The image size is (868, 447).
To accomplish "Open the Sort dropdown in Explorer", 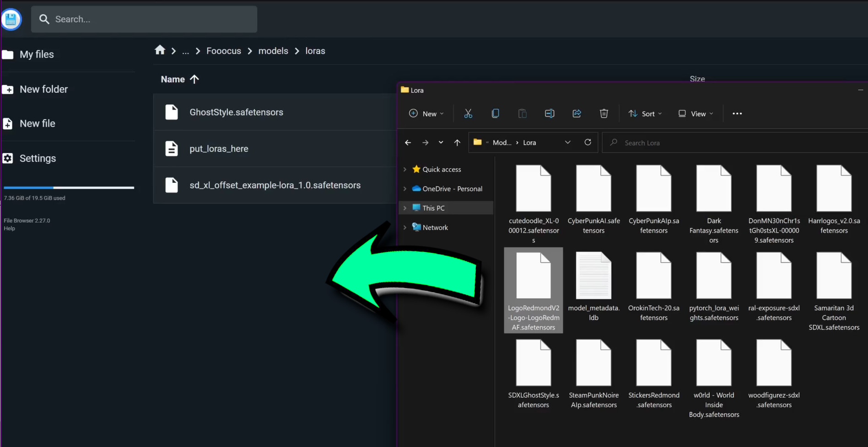I will click(645, 113).
